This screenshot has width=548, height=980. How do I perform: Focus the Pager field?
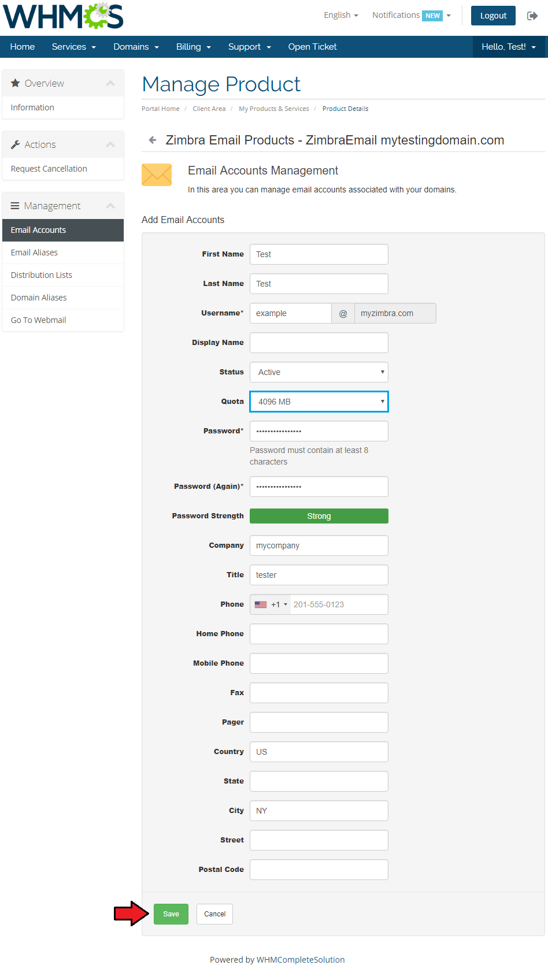319,722
